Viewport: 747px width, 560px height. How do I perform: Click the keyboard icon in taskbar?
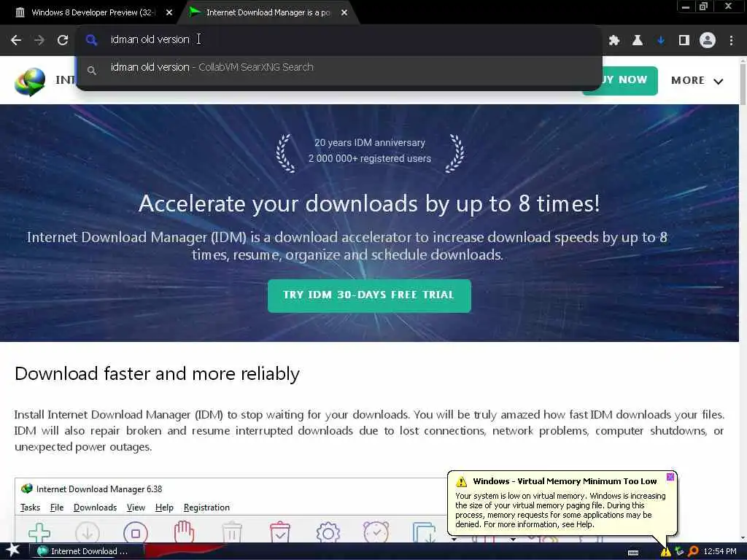click(633, 553)
